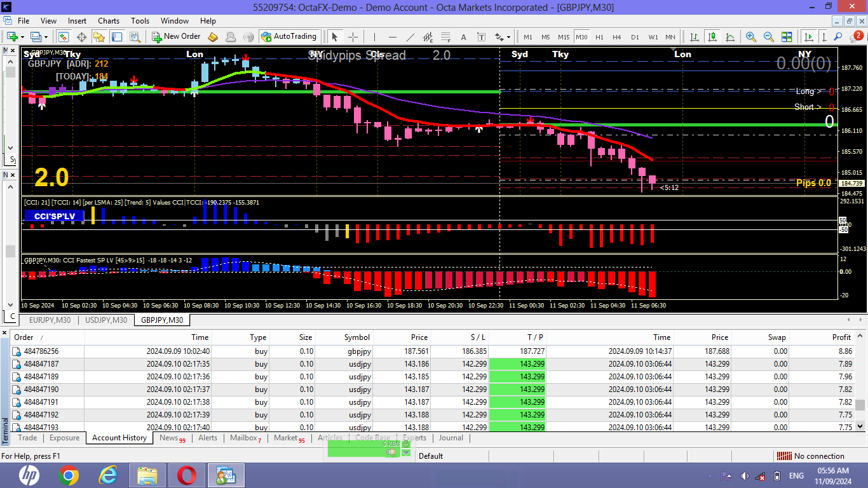Open the Charts menu

[109, 21]
